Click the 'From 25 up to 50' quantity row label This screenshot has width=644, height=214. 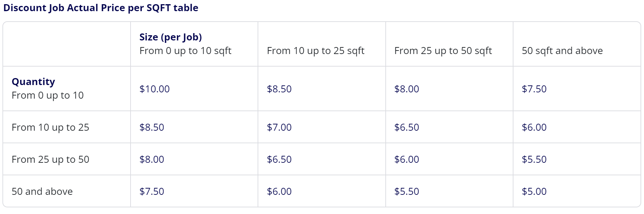(50, 159)
